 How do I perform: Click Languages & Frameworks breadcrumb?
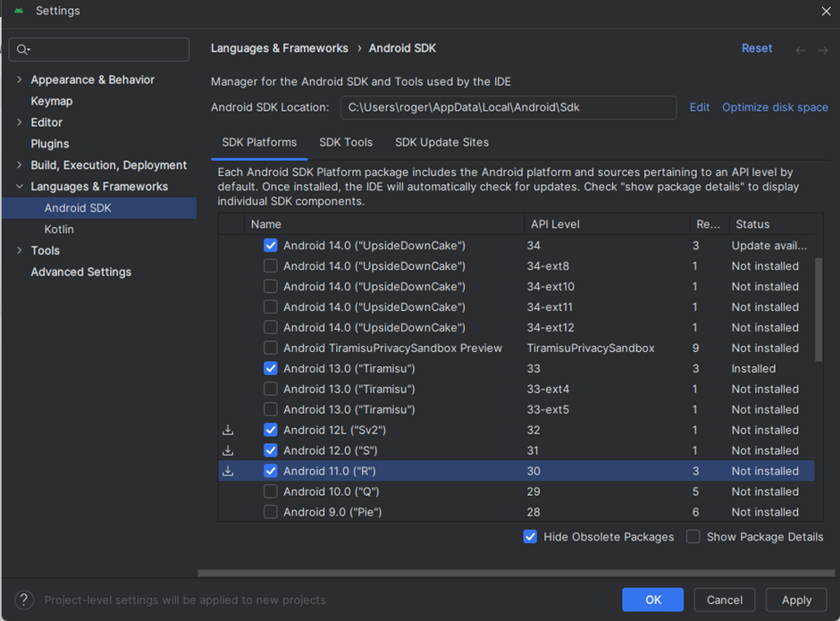coord(279,48)
